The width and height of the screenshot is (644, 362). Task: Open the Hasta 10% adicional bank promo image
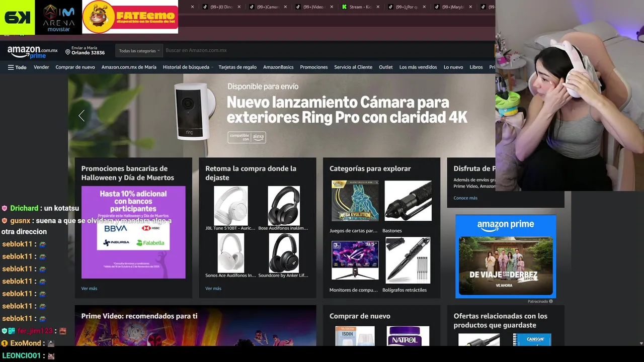(133, 232)
